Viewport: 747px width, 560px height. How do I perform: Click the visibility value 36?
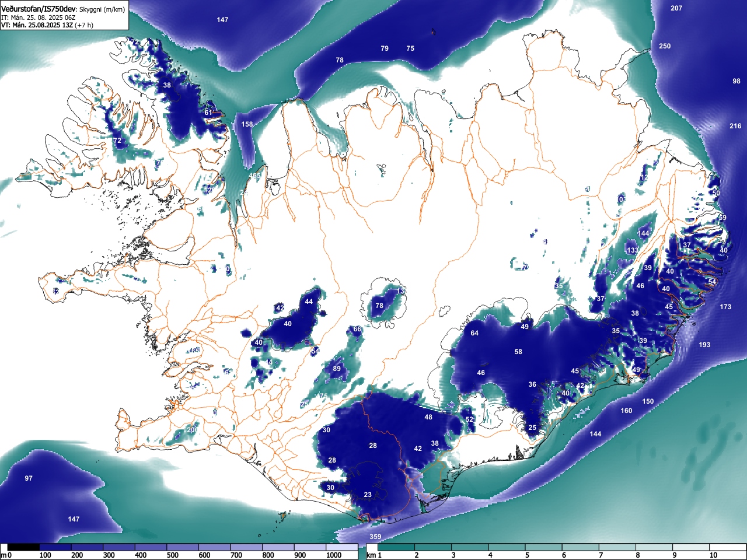pyautogui.click(x=532, y=384)
